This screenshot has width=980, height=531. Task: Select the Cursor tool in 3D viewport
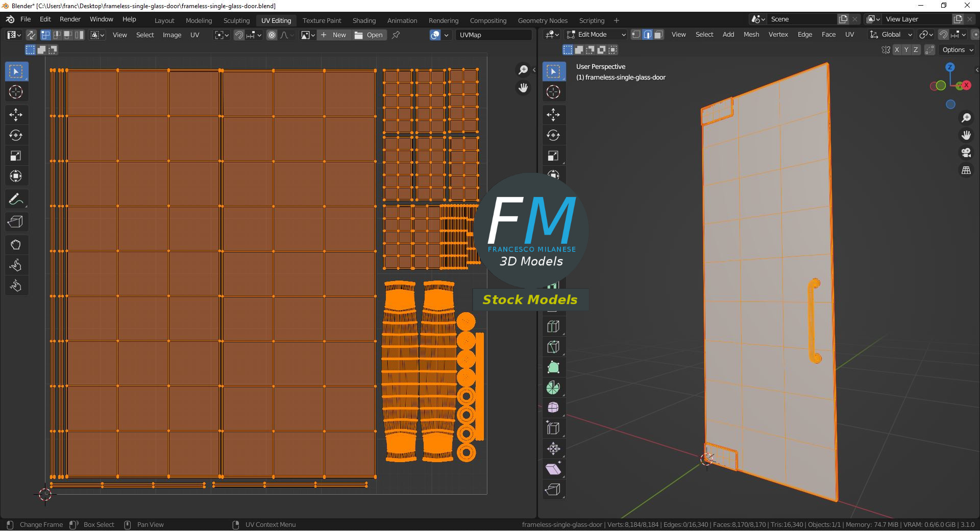553,92
